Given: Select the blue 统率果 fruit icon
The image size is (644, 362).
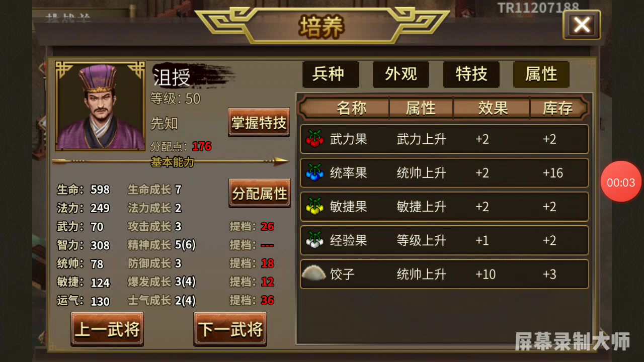Looking at the screenshot, I should 314,172.
